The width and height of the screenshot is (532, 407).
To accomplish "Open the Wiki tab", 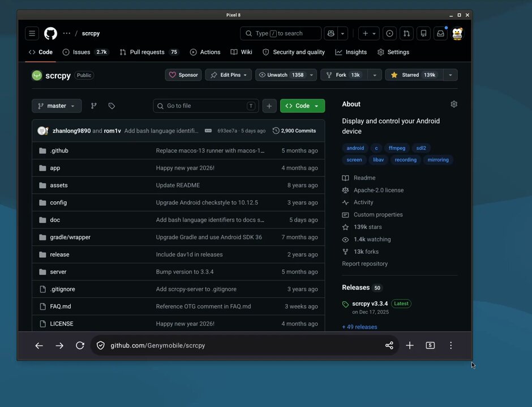I will coord(242,52).
